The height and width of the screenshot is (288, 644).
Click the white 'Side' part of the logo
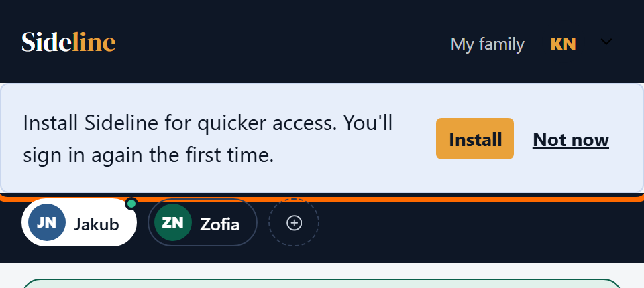tap(47, 42)
